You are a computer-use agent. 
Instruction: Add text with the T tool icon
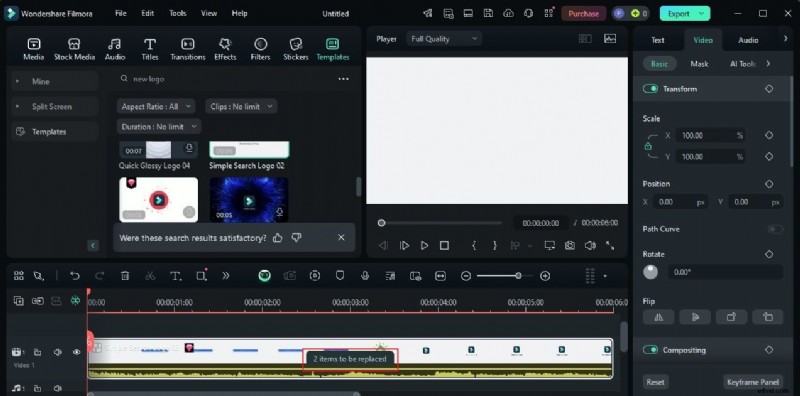(176, 276)
